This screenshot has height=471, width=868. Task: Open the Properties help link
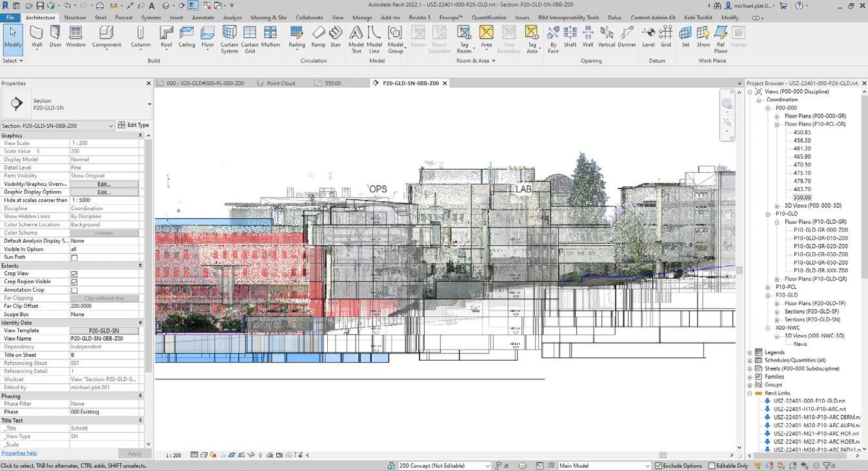(19, 454)
